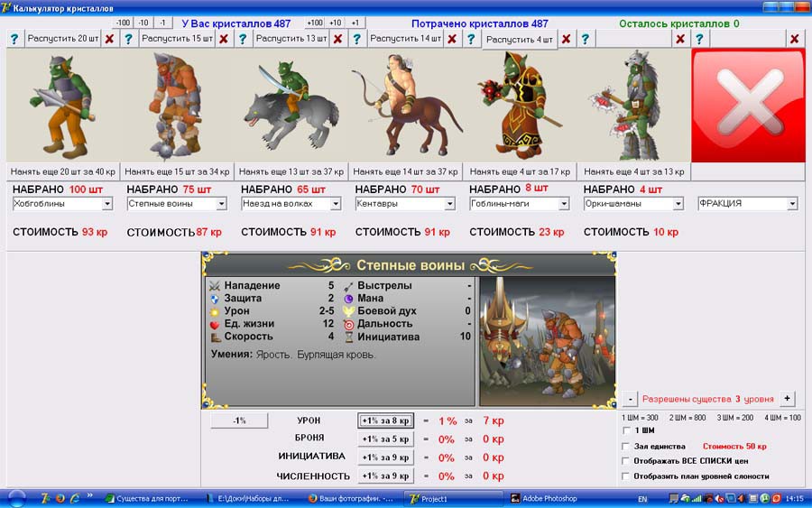
Task: Select the Hobgoblin creature portrait
Action: click(x=63, y=106)
